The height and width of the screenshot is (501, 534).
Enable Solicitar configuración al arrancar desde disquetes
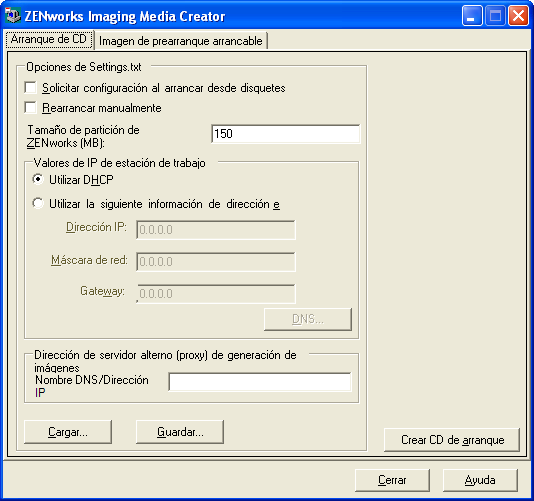(31, 88)
